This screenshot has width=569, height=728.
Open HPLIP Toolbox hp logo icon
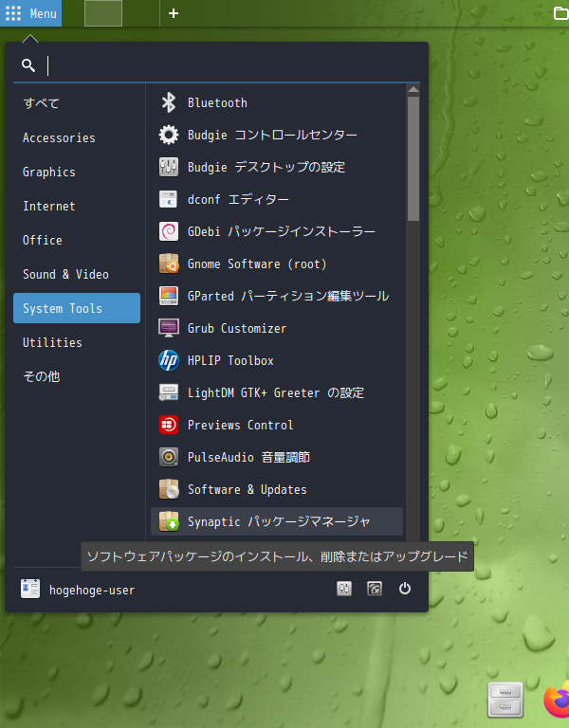tap(168, 360)
